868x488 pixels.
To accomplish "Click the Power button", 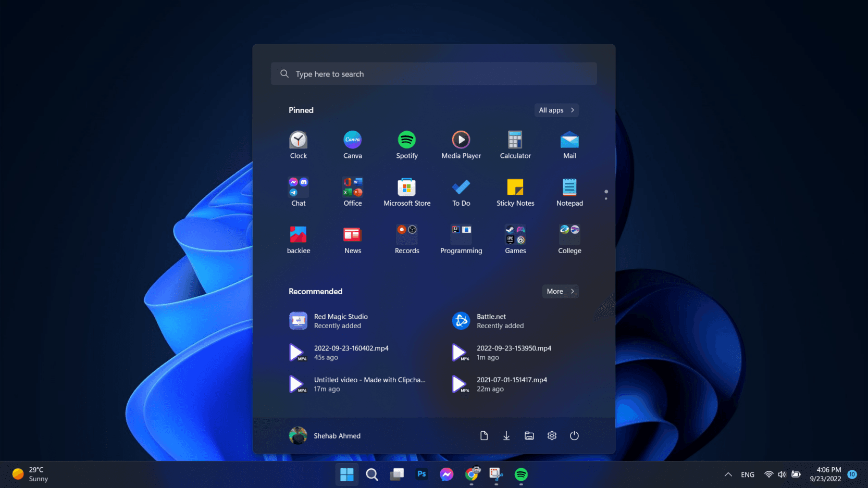I will point(574,435).
